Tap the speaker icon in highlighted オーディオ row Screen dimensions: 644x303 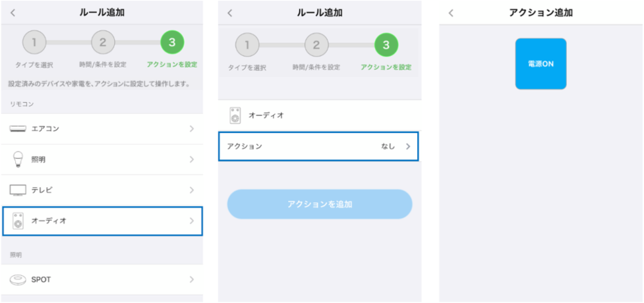18,221
